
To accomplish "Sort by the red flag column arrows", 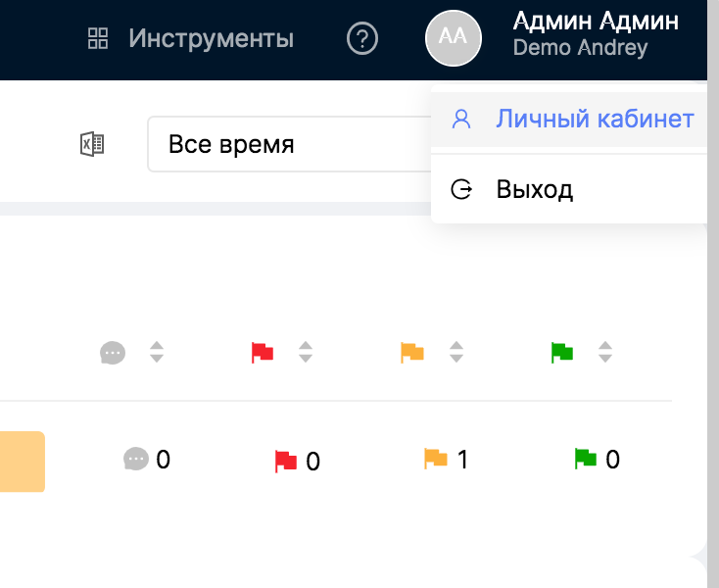I will coord(306,353).
